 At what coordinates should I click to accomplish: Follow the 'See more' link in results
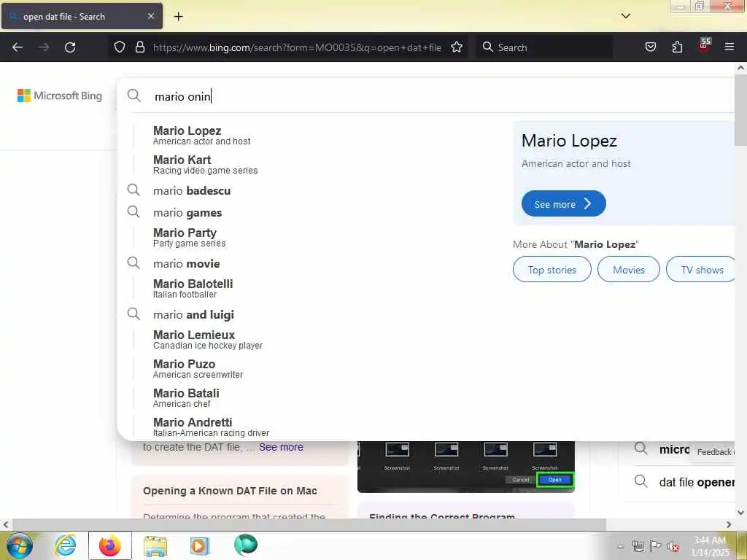pos(281,447)
